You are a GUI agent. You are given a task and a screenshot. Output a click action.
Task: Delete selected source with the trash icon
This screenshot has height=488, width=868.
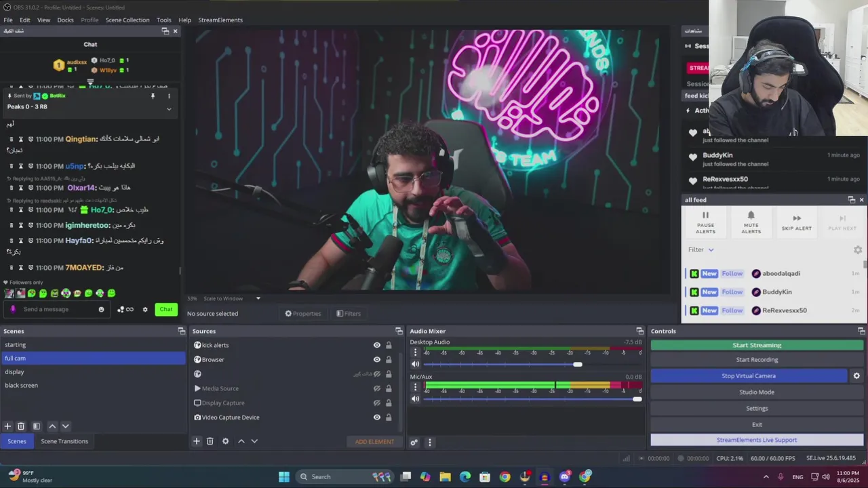tap(210, 441)
